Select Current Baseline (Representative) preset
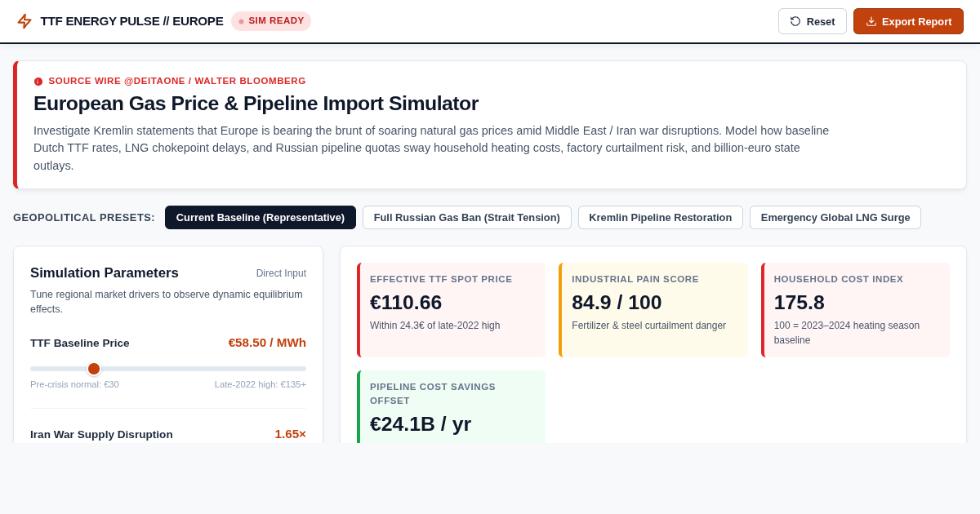 point(261,217)
